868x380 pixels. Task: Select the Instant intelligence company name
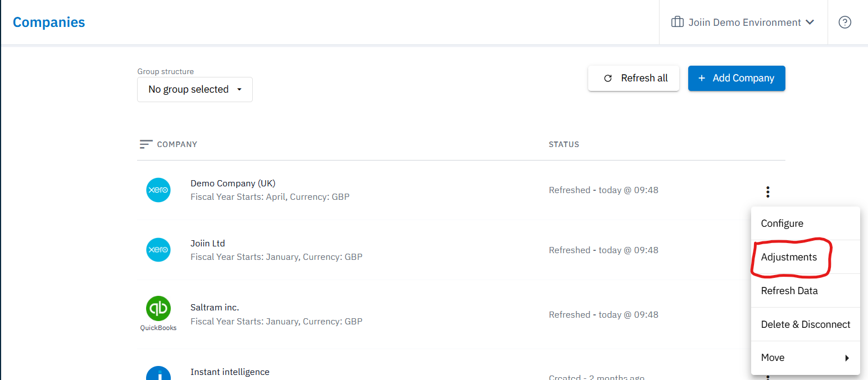(x=230, y=372)
